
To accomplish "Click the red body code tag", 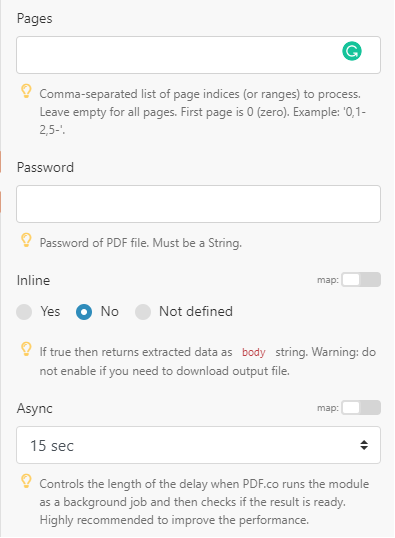I will [254, 352].
